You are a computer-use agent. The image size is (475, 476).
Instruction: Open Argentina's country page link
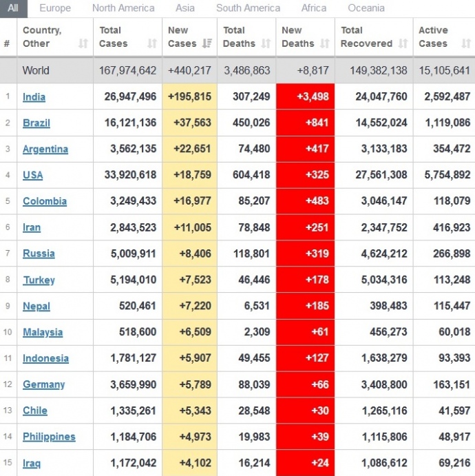(45, 149)
